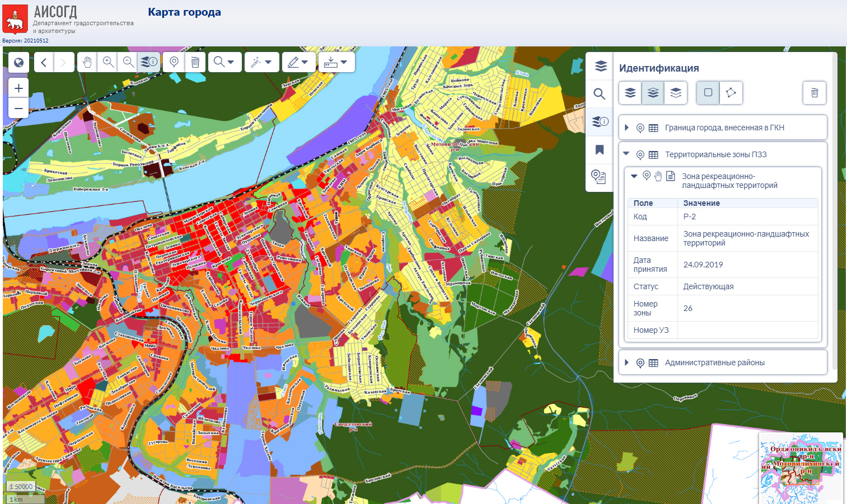Click the globe full-extent button
The image size is (847, 504).
pyautogui.click(x=18, y=62)
